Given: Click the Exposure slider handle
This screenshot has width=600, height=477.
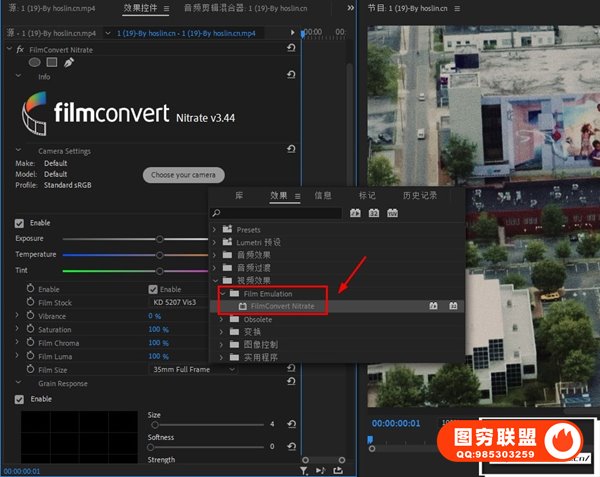Looking at the screenshot, I should 159,239.
